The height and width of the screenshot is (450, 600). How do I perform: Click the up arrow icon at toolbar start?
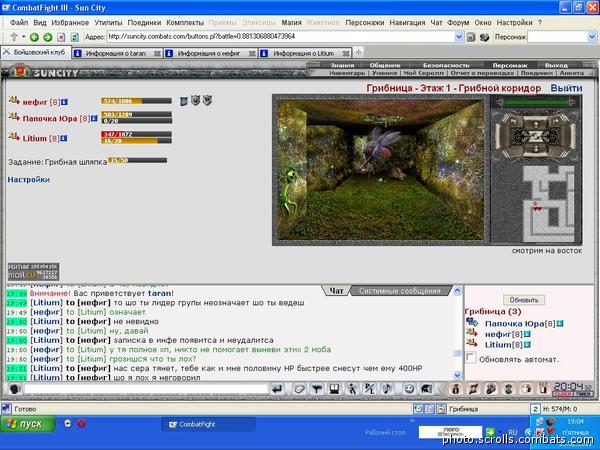[x=14, y=37]
